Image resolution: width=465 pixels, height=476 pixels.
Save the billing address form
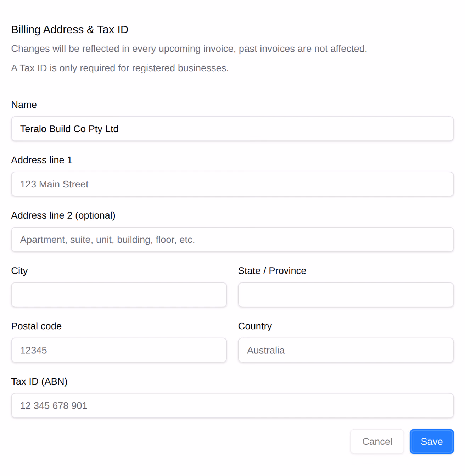[432, 441]
